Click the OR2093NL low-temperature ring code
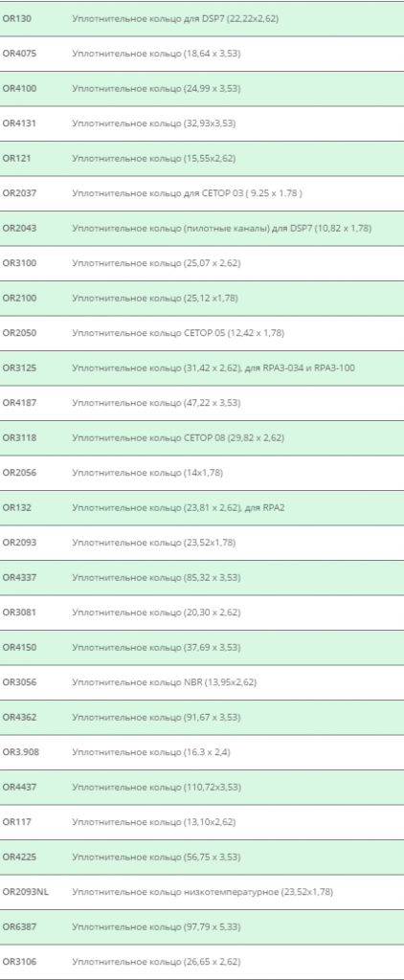The width and height of the screenshot is (404, 980). pyautogui.click(x=25, y=893)
